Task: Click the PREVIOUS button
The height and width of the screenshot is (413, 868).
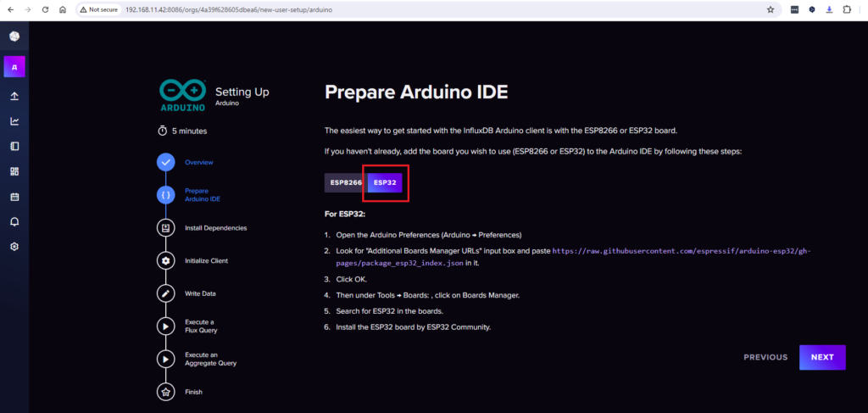Action: click(x=765, y=357)
